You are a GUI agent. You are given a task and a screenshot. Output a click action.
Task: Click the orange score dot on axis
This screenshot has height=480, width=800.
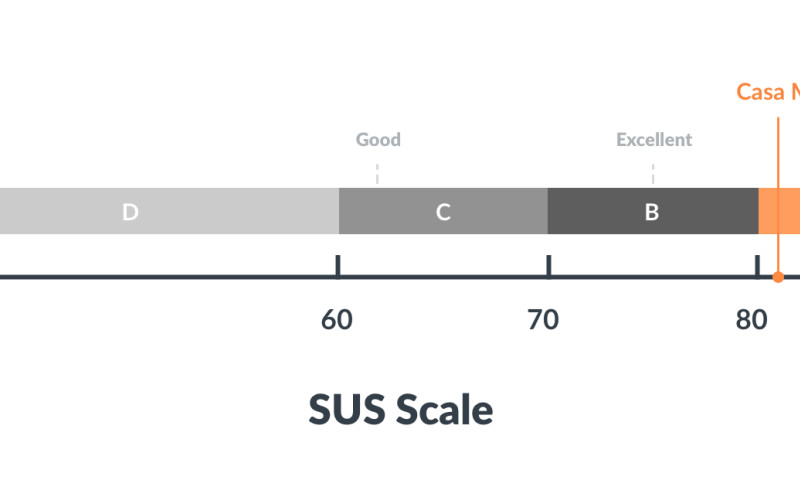tap(778, 277)
